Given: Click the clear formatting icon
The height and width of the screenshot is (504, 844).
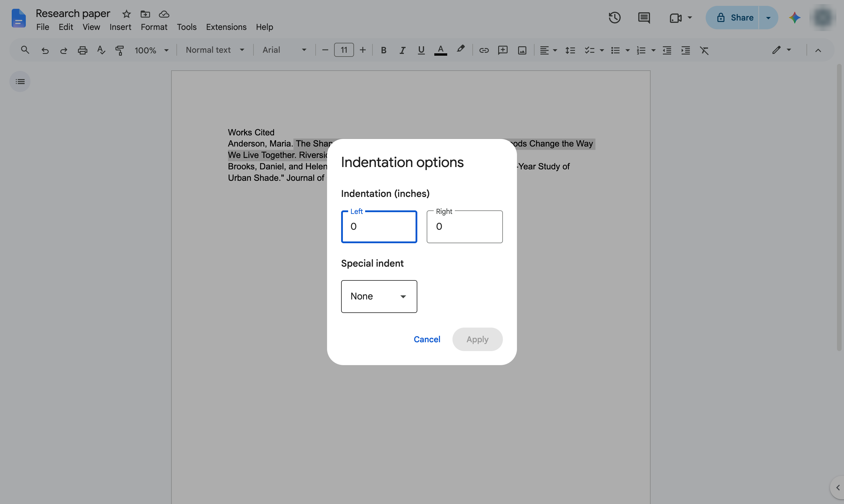Looking at the screenshot, I should point(705,50).
